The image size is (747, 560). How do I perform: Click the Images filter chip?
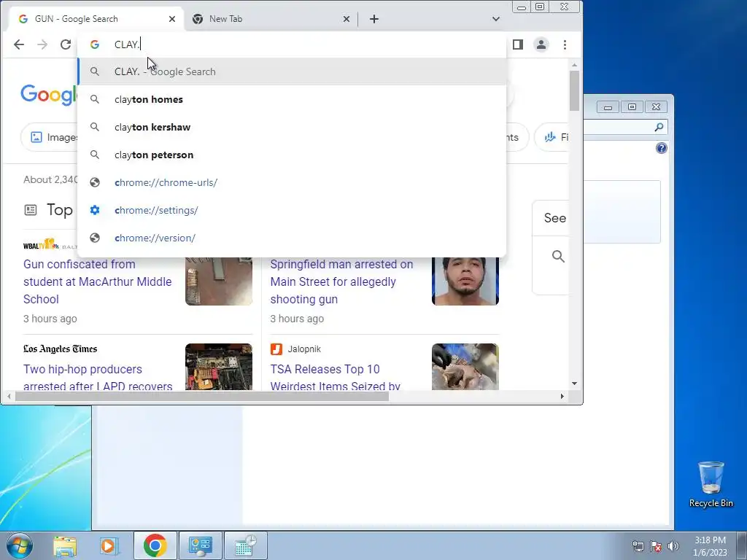(x=50, y=137)
